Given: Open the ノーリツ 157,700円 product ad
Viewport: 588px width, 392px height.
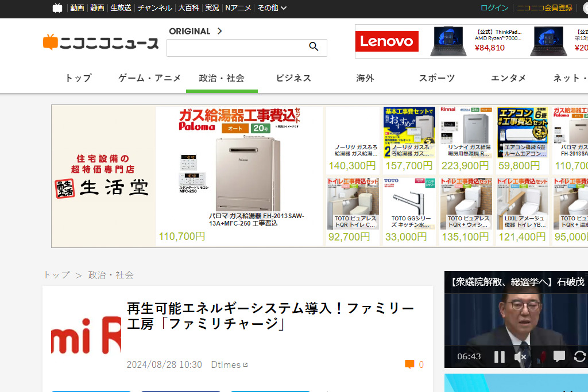Looking at the screenshot, I should coord(409,140).
